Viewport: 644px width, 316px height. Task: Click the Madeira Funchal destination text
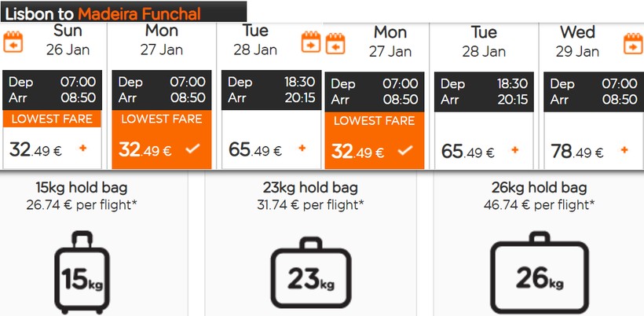tap(139, 13)
